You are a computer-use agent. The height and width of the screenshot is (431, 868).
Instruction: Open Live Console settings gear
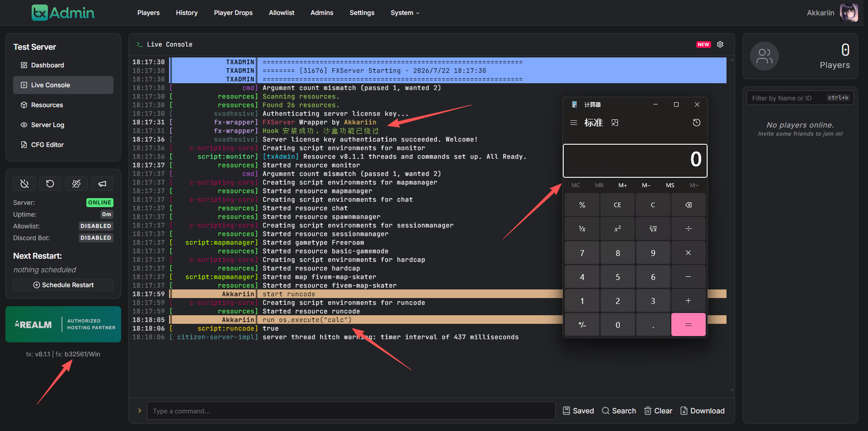tap(720, 44)
